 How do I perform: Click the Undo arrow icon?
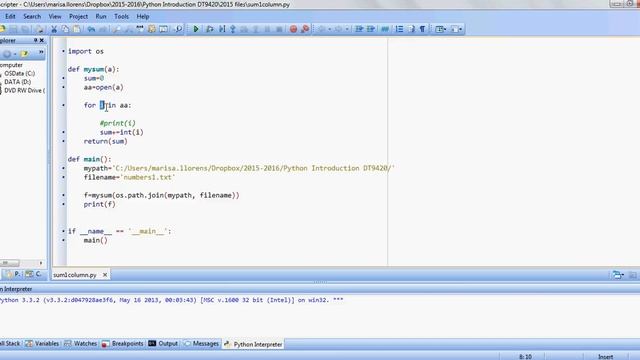[x=91, y=29]
